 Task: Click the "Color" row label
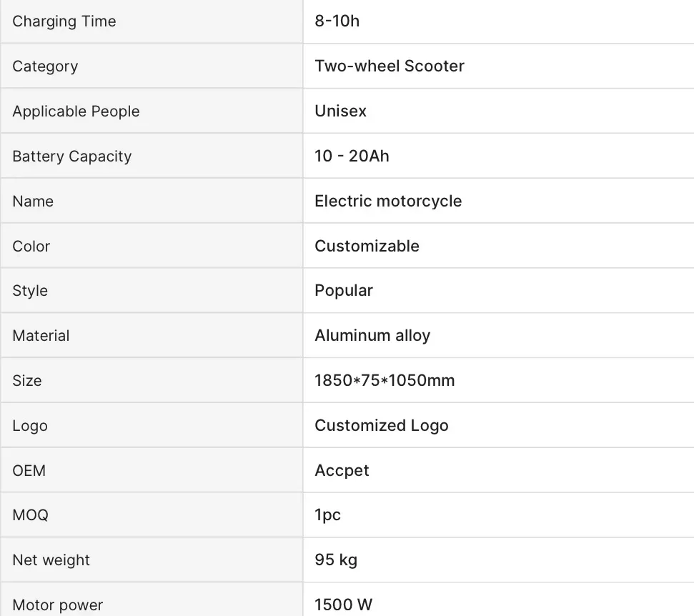tap(31, 247)
